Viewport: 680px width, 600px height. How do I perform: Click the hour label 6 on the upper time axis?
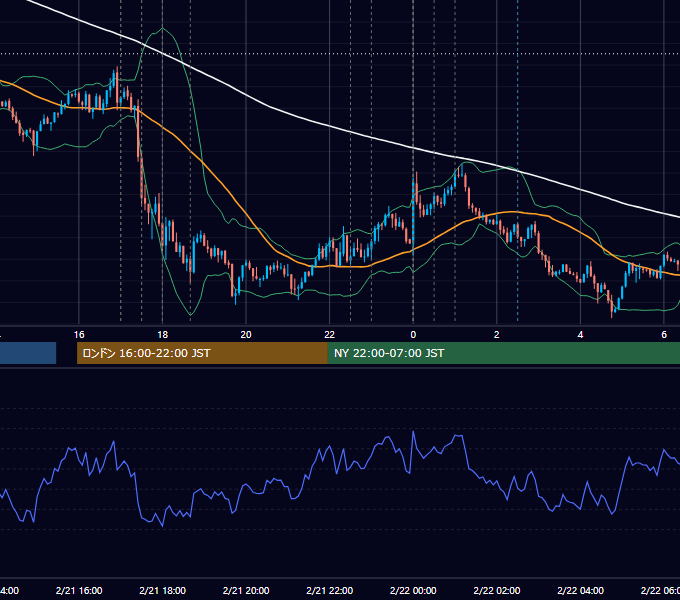point(664,335)
